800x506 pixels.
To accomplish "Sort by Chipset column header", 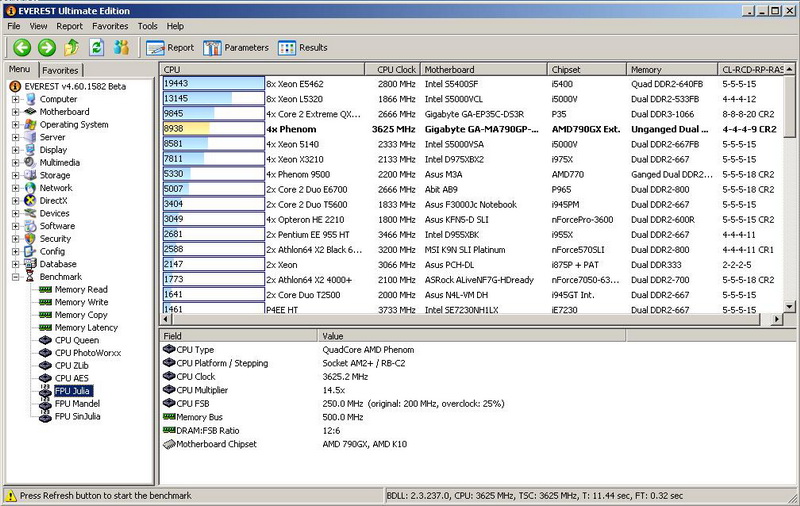I will click(587, 69).
